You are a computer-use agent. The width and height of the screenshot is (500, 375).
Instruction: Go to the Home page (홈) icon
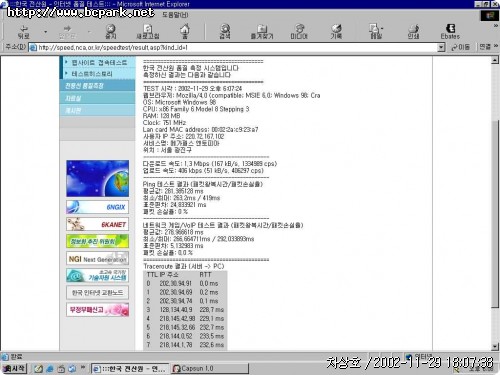[x=185, y=32]
